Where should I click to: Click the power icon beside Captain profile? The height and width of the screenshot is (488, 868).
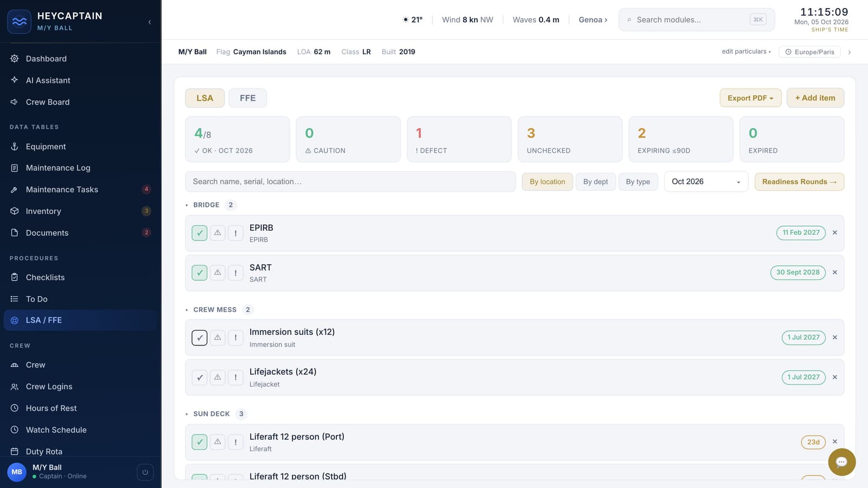tap(145, 472)
